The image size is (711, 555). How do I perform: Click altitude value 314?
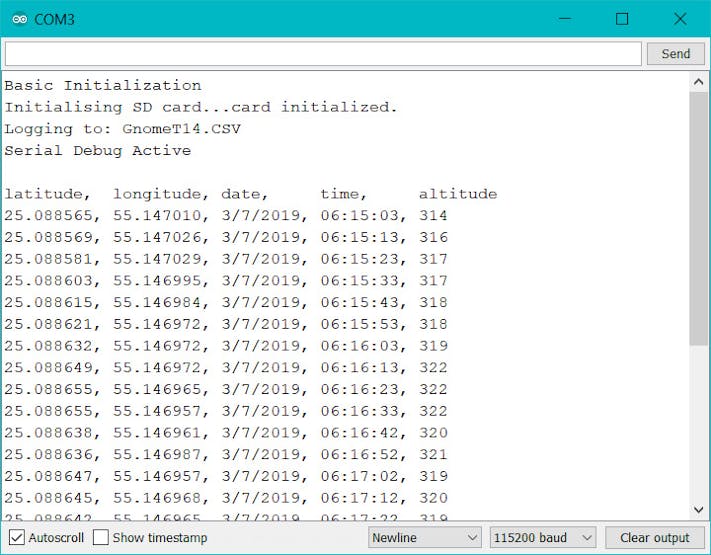pyautogui.click(x=433, y=215)
